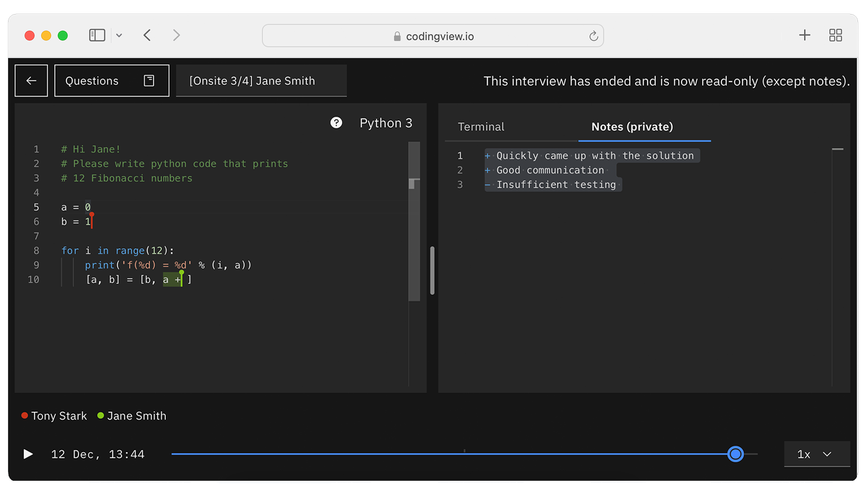
Task: Open the 1x playback speed dropdown
Action: pyautogui.click(x=817, y=454)
